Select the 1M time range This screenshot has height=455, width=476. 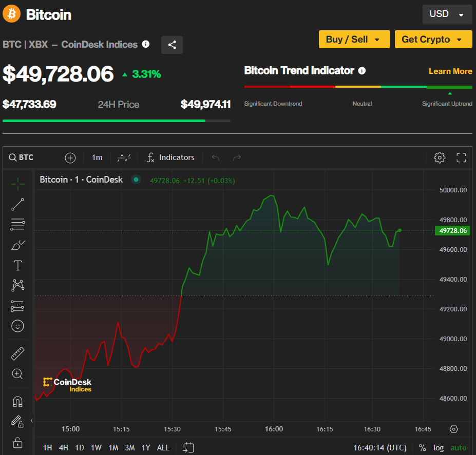[113, 448]
